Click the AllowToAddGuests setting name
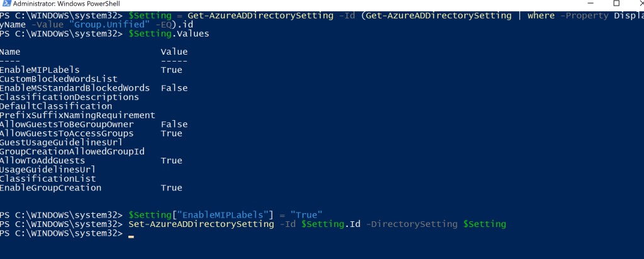The image size is (644, 259). (x=42, y=161)
